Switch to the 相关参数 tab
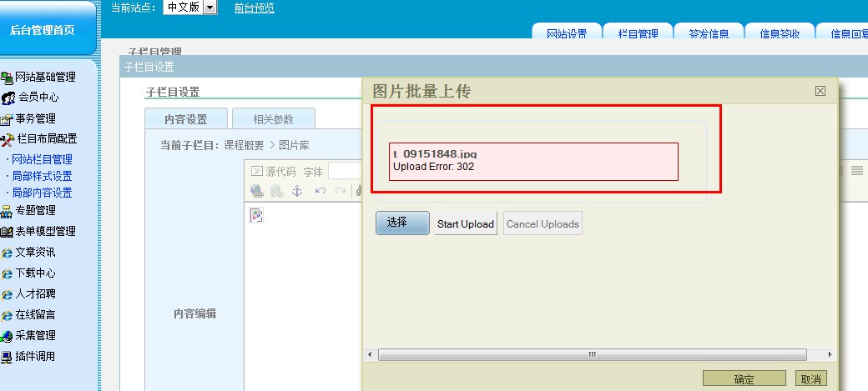This screenshot has width=868, height=391. point(273,119)
